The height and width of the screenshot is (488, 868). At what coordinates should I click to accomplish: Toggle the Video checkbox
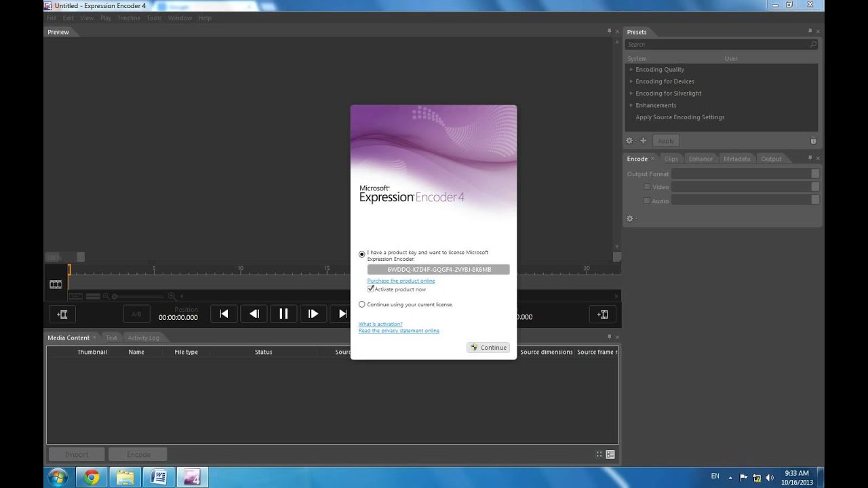647,186
